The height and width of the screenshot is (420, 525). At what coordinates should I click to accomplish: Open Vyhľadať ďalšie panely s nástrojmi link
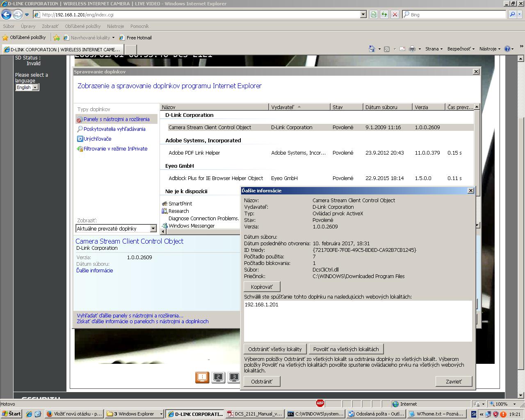(130, 315)
